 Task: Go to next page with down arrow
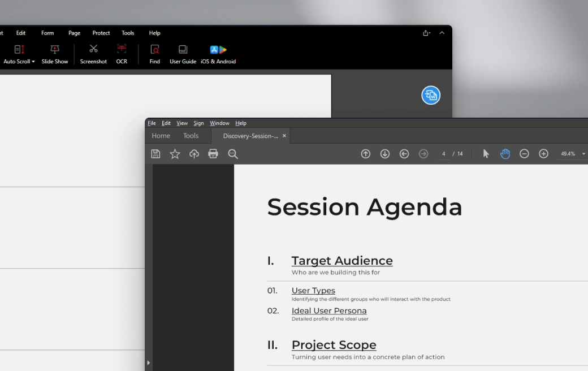[385, 154]
